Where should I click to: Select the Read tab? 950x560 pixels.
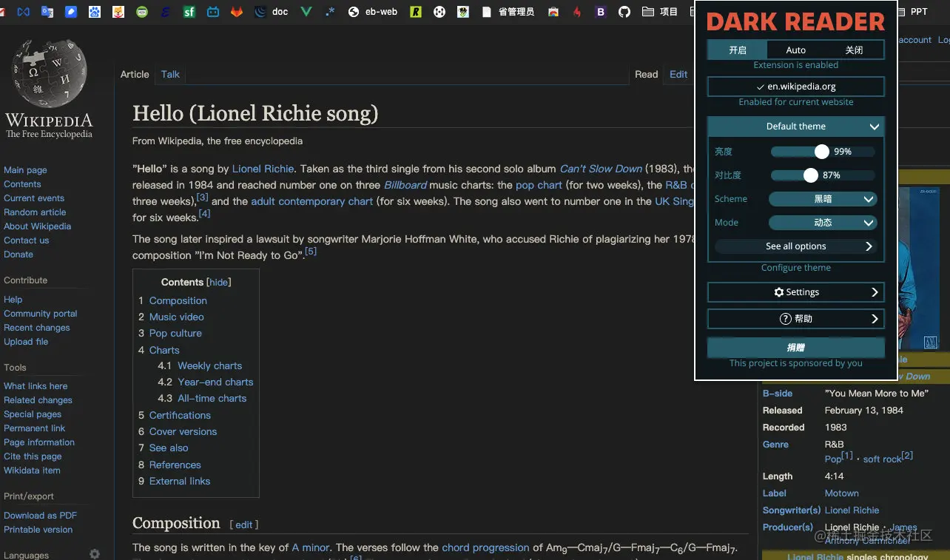click(x=646, y=74)
